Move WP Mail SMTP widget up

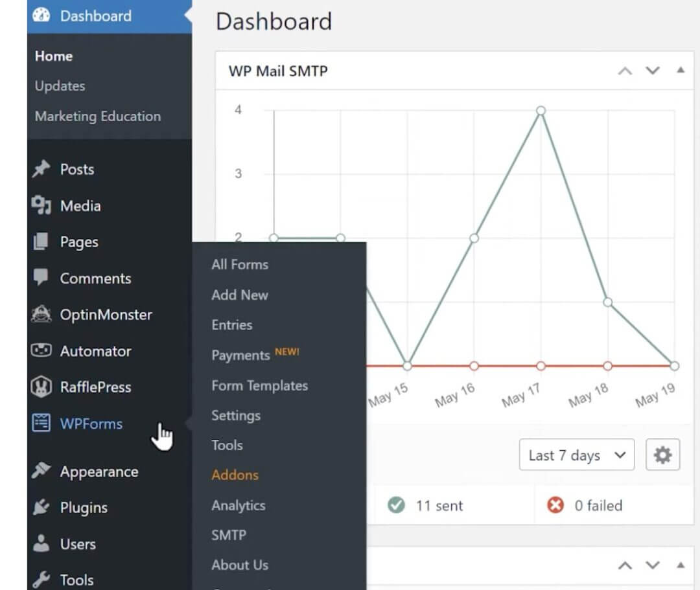tap(625, 71)
